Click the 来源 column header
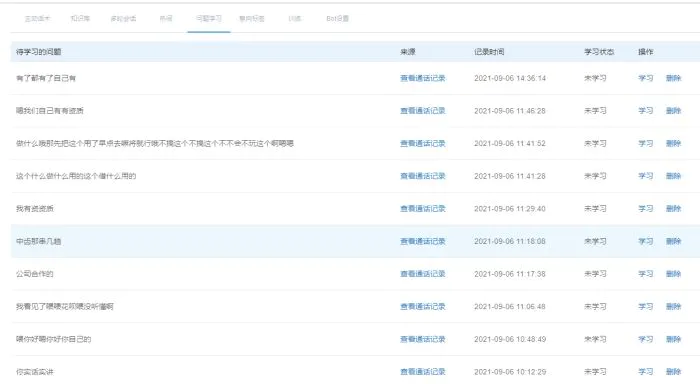700x384 pixels. (x=408, y=52)
